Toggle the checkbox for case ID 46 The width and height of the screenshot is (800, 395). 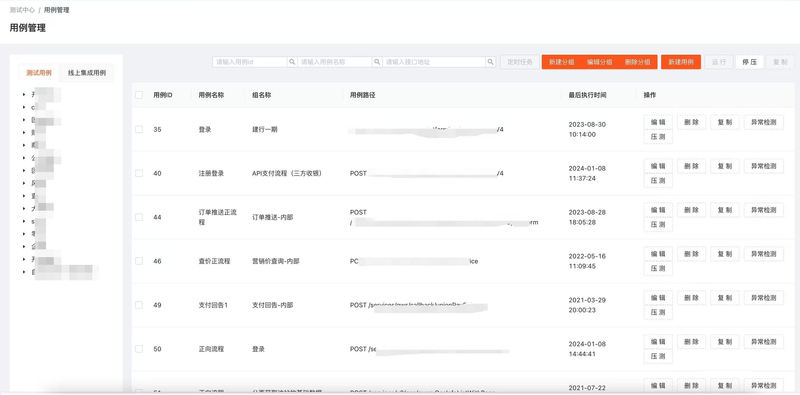click(x=139, y=261)
